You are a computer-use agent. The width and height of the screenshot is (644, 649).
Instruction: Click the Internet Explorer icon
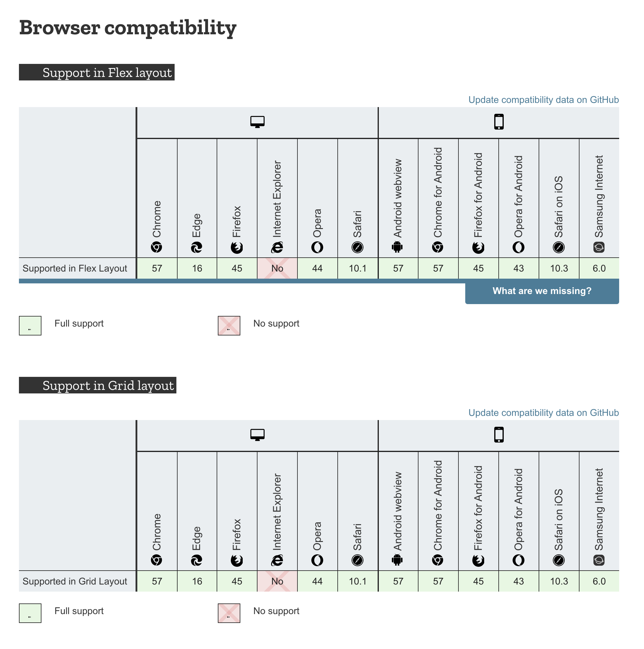point(277,247)
